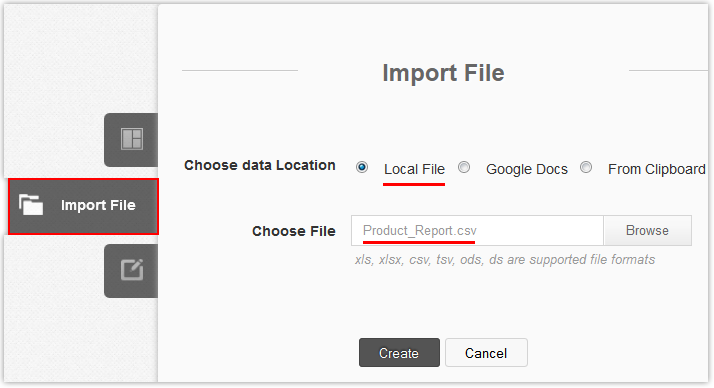This screenshot has width=714, height=388.
Task: Open the pencil edit sidebar tab
Action: pos(131,271)
